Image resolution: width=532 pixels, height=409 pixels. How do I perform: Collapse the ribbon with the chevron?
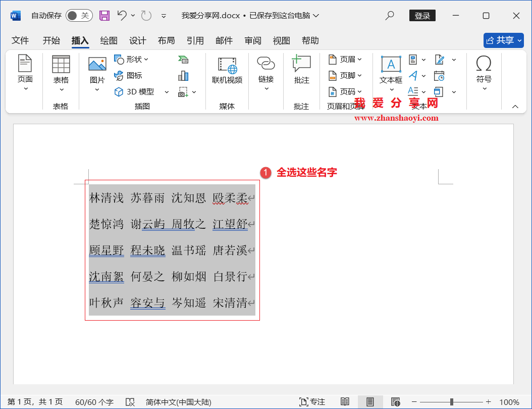(515, 107)
